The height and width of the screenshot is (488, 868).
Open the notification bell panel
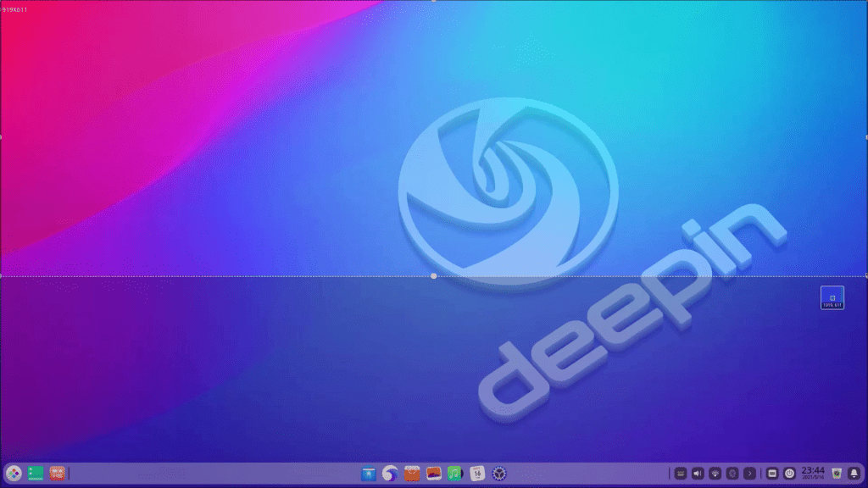(x=854, y=474)
